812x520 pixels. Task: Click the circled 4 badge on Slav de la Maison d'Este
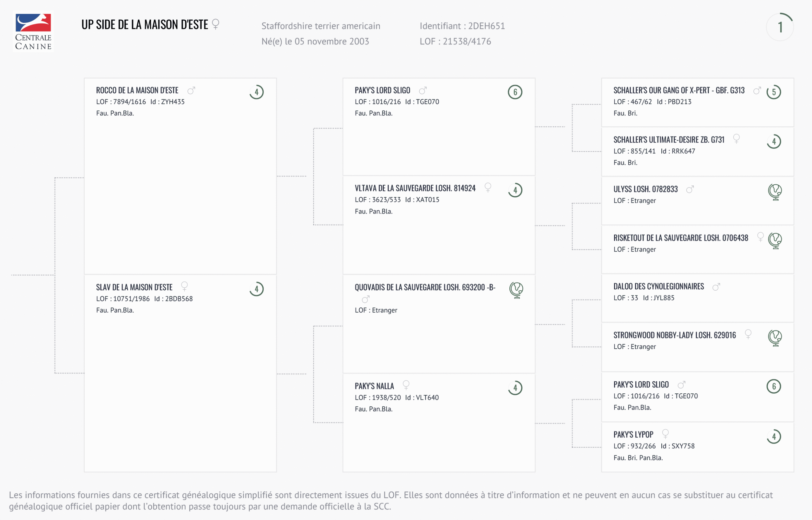coord(257,289)
